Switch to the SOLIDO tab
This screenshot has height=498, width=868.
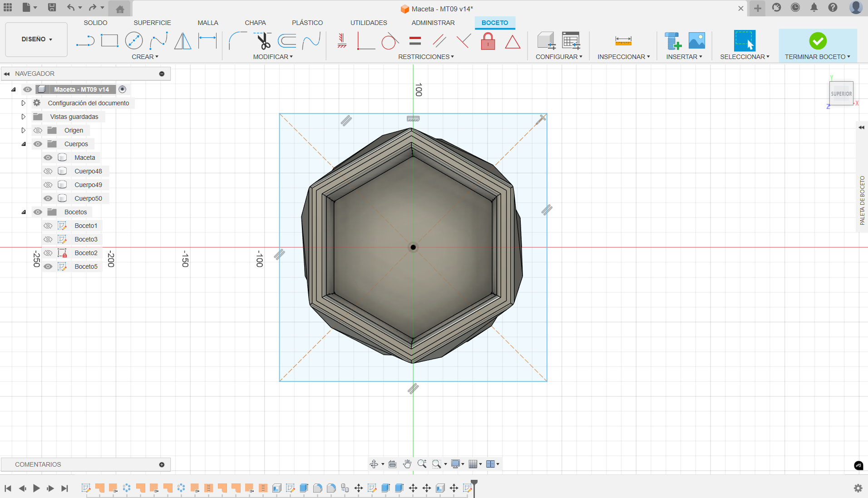(95, 23)
